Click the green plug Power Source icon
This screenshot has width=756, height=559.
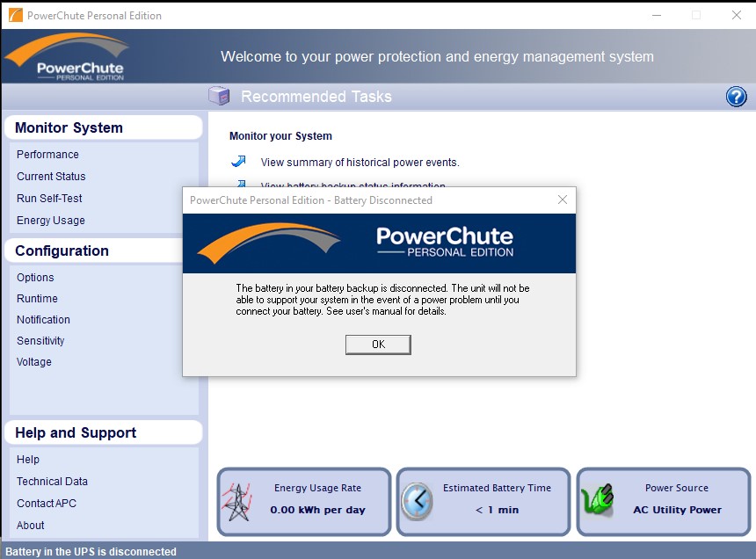pyautogui.click(x=598, y=502)
